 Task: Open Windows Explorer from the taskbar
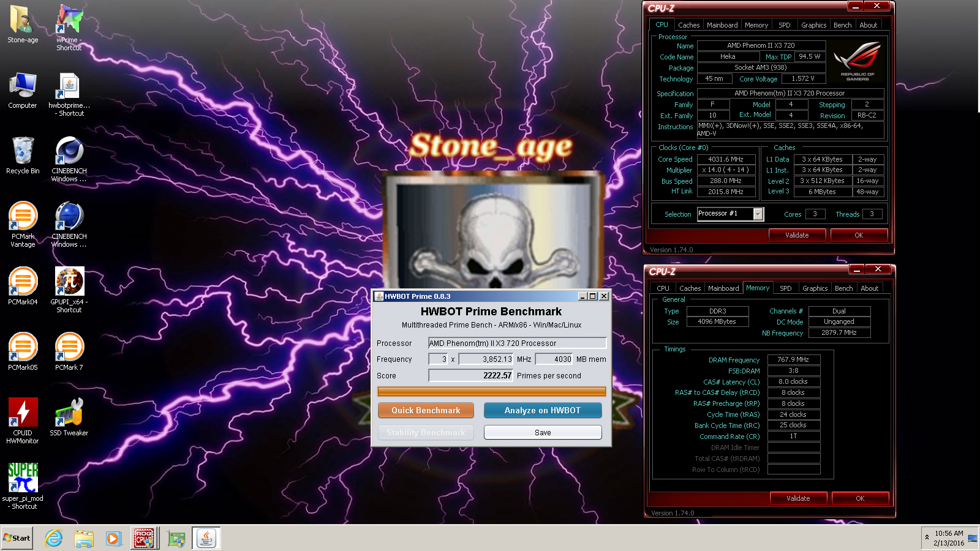pos(84,538)
